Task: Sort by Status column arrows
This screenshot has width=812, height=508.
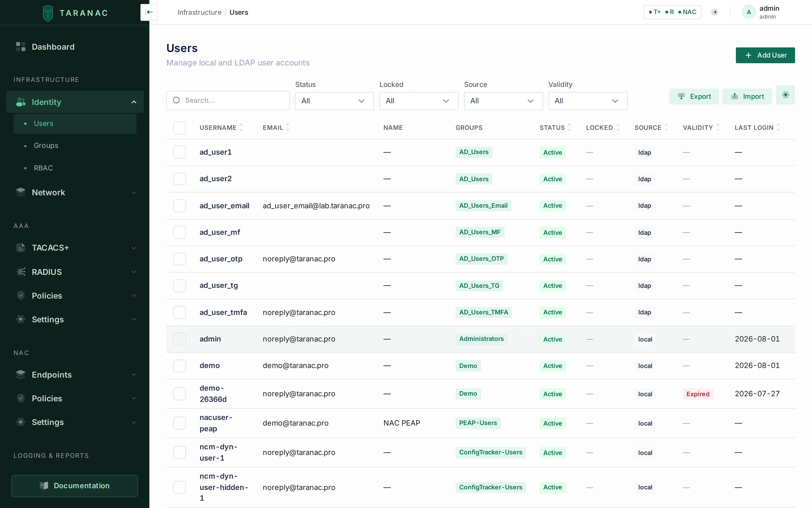Action: pyautogui.click(x=570, y=127)
